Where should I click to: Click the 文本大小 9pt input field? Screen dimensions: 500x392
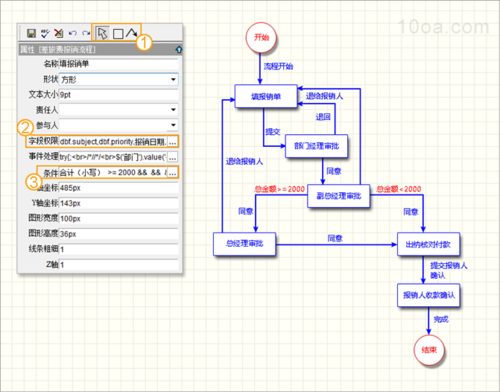tap(119, 95)
